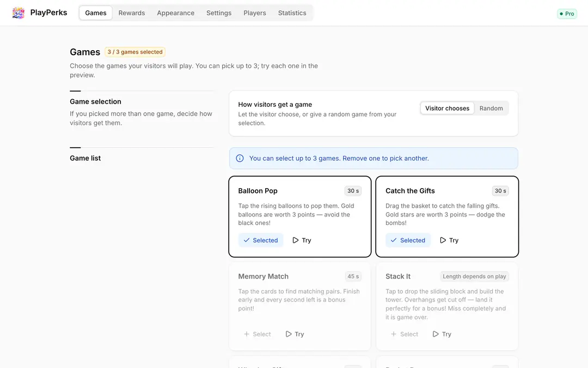The height and width of the screenshot is (368, 588).
Task: Click the '3 / 3 games selected' badge
Action: point(135,52)
